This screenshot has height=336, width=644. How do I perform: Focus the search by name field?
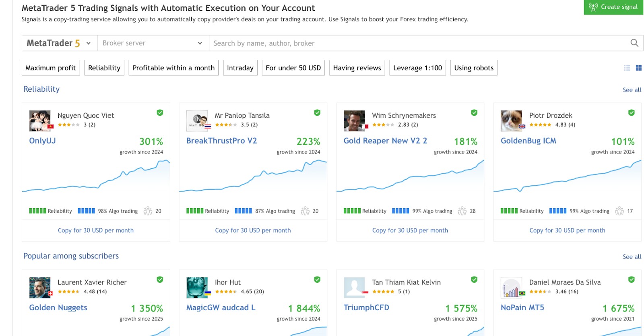click(x=419, y=43)
